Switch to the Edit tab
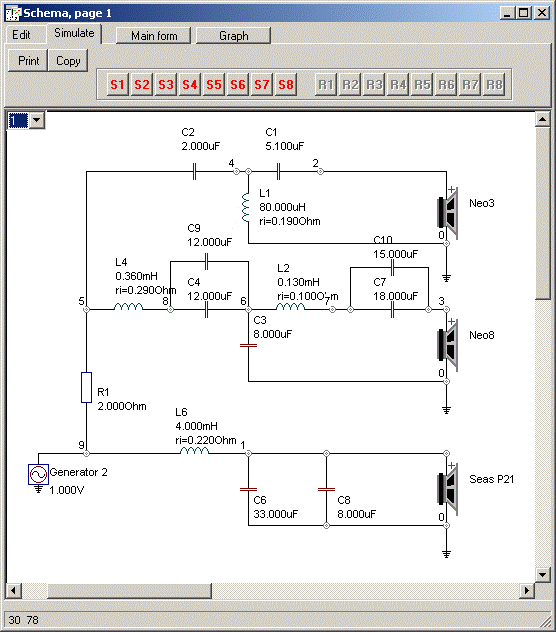 tap(21, 35)
